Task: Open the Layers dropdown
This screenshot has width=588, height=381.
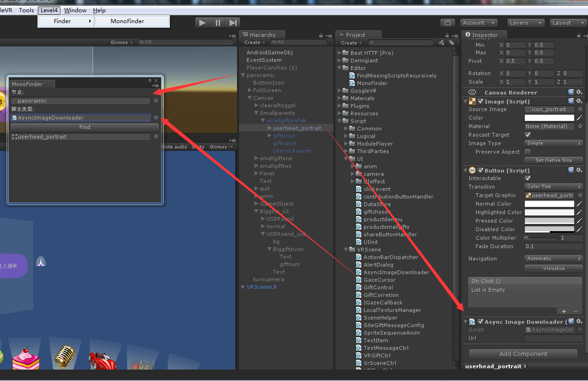Action: (x=526, y=23)
